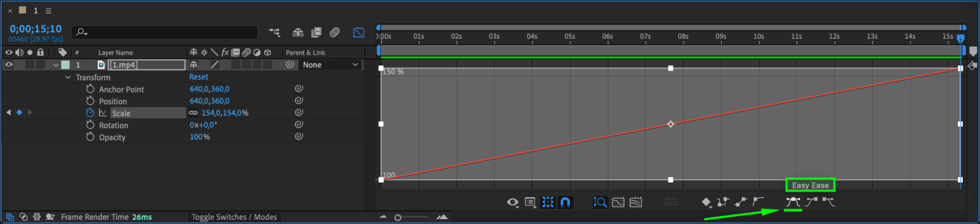
Task: Enable the Opacity stopwatch
Action: (90, 137)
